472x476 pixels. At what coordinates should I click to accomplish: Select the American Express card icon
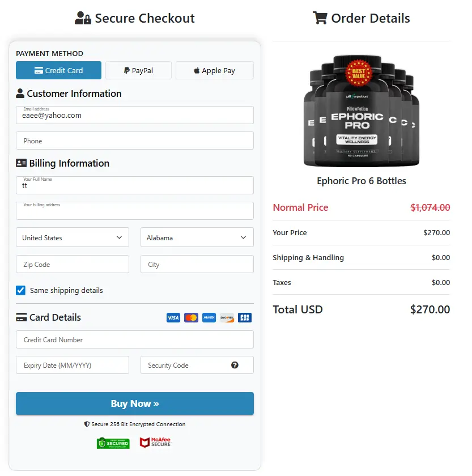tap(209, 317)
